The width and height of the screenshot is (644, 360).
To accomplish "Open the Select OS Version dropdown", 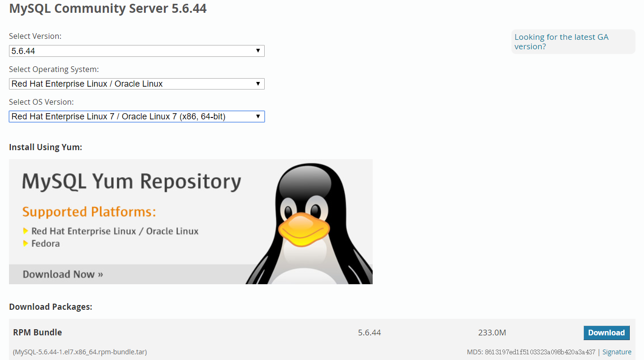I will (x=136, y=117).
